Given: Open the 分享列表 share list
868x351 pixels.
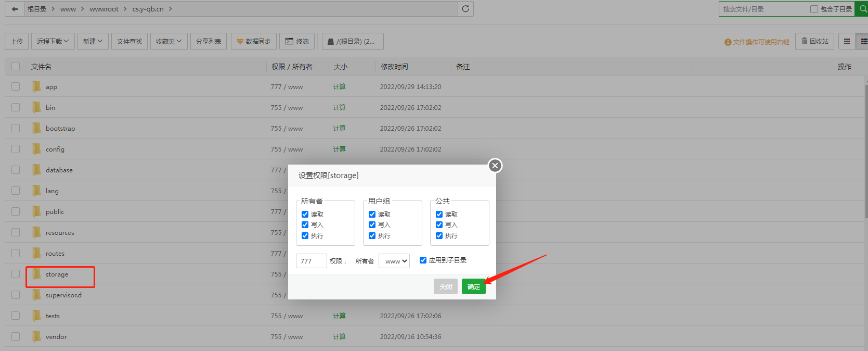Looking at the screenshot, I should click(x=209, y=41).
